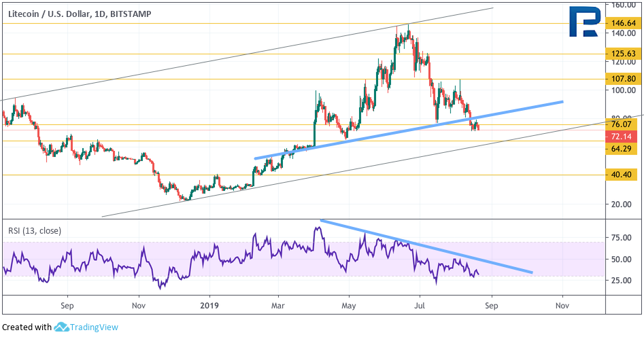Click the 64.29 price level tag
Screen dimensions: 644x339
(x=622, y=149)
